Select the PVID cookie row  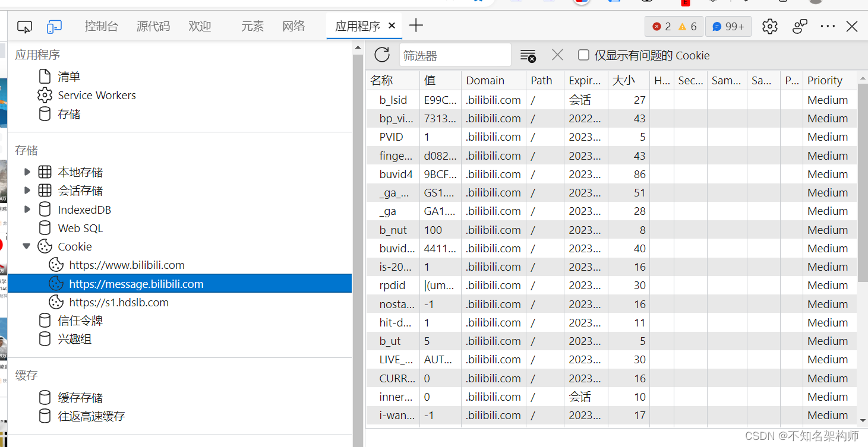point(611,137)
